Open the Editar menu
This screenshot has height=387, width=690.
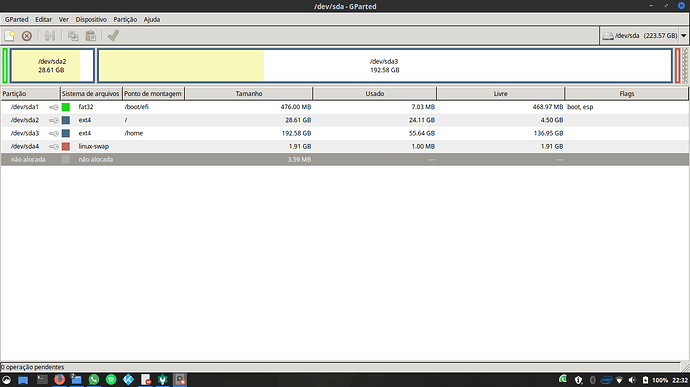[x=43, y=19]
